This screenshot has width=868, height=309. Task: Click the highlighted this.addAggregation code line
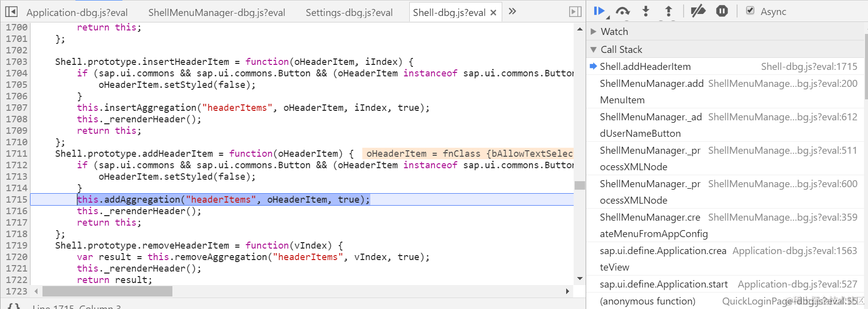coord(223,199)
